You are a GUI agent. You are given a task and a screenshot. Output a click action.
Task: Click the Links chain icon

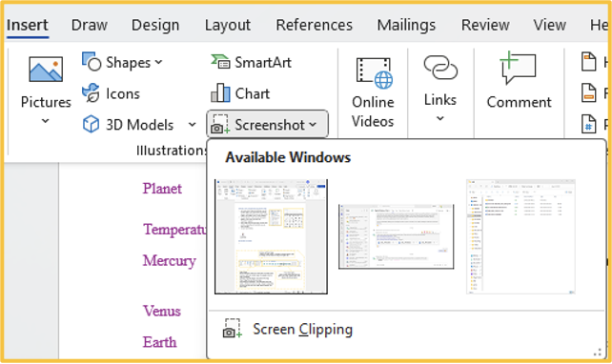(440, 68)
